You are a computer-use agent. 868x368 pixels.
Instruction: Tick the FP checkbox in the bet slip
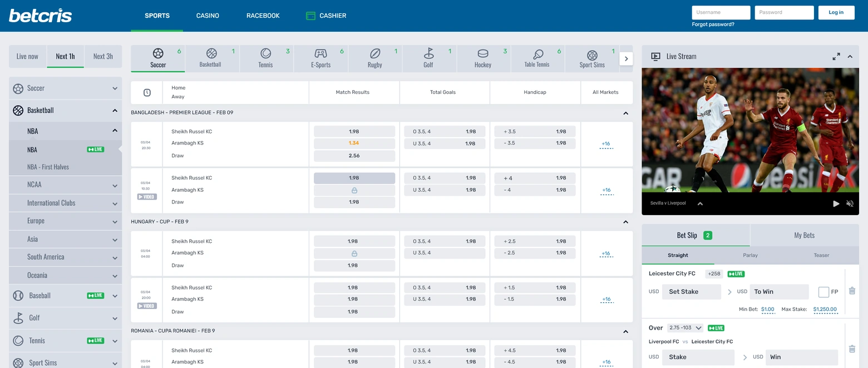pos(823,292)
